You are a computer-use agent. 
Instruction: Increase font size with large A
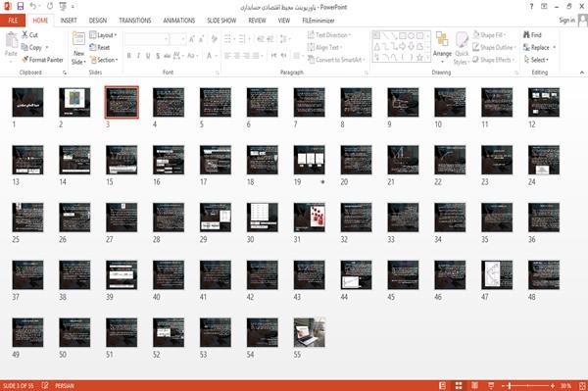click(x=192, y=39)
